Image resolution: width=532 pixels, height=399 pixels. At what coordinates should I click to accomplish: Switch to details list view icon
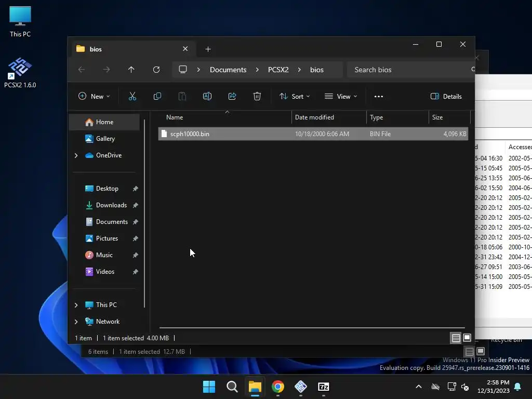(x=456, y=338)
